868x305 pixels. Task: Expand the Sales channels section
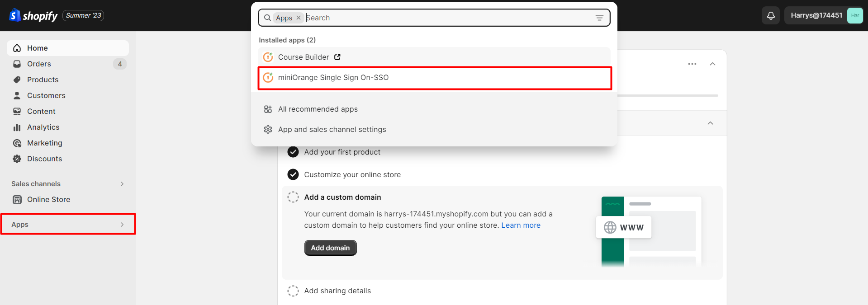pos(68,184)
